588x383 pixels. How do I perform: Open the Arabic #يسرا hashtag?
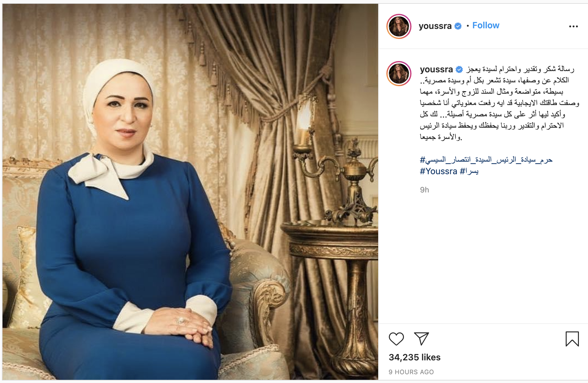469,171
